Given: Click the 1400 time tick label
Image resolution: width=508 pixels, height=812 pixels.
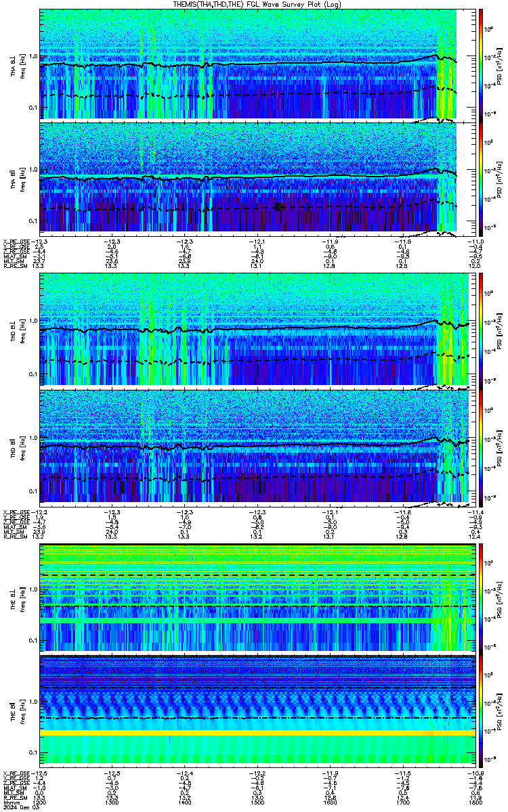Looking at the screenshot, I should tap(185, 802).
